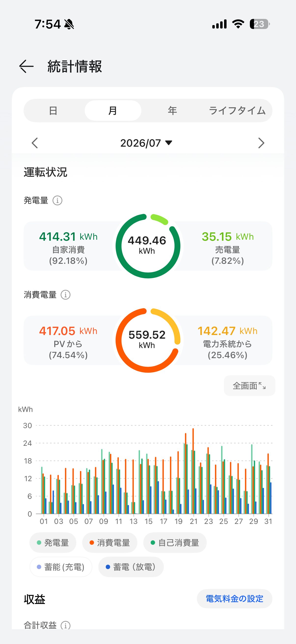This screenshot has width=296, height=644.
Task: Open info icon next to 発電量
Action: click(57, 200)
